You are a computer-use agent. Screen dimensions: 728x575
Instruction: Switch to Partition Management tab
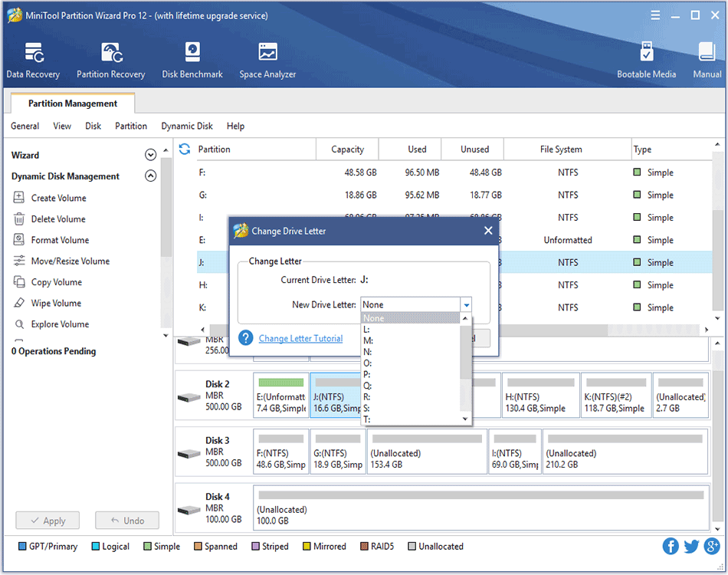click(x=73, y=103)
